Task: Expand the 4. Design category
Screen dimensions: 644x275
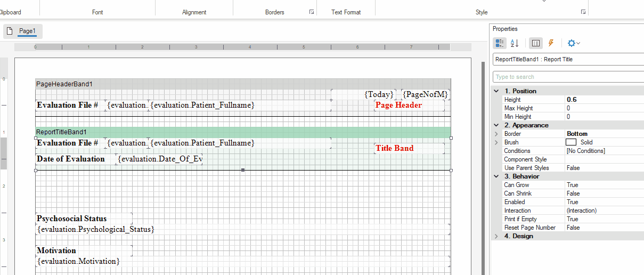Action: click(x=498, y=236)
